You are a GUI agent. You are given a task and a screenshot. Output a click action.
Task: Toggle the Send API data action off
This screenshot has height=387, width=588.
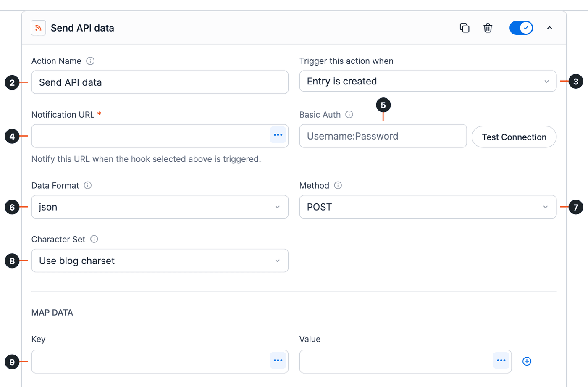(521, 28)
